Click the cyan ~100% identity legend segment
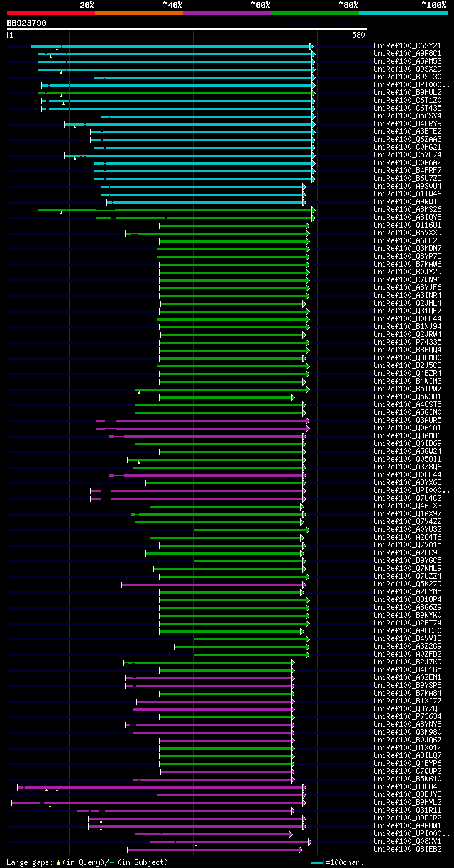454x868 pixels. click(403, 13)
